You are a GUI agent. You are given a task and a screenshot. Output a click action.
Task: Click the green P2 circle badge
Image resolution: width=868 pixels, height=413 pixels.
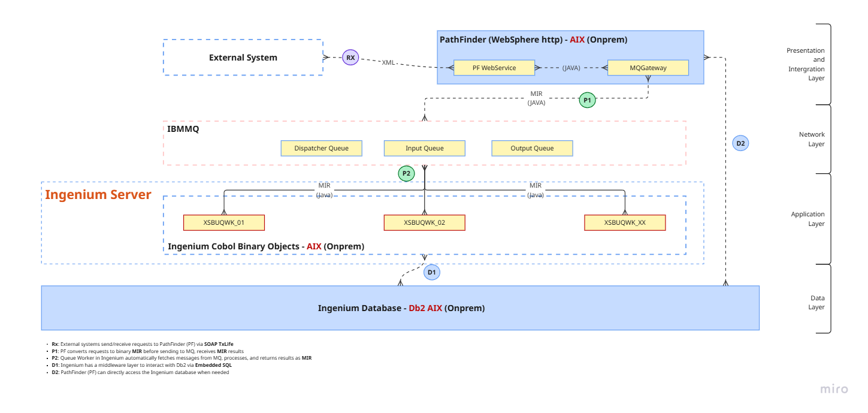click(406, 174)
